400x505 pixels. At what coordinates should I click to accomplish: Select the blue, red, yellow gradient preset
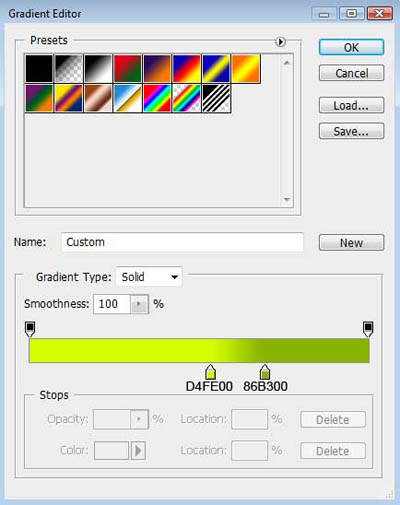[186, 69]
